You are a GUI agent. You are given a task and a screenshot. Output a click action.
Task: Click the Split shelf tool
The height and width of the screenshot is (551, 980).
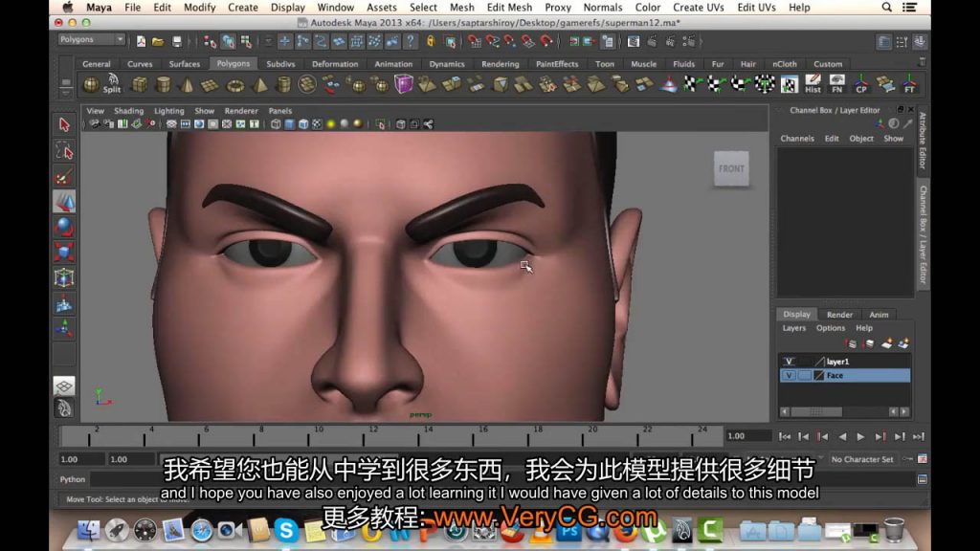113,84
